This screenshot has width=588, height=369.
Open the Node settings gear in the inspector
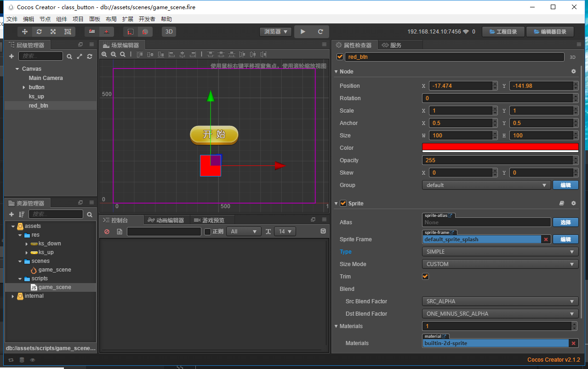(x=573, y=71)
